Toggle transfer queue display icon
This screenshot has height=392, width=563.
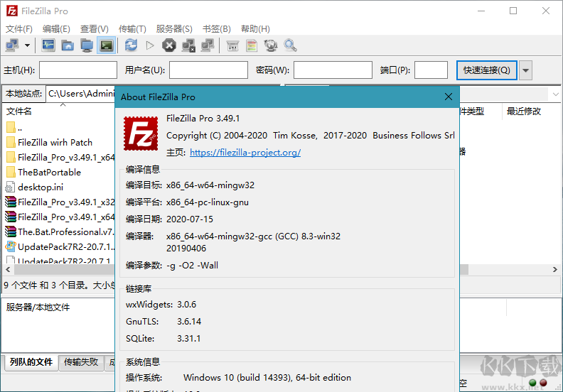point(107,45)
